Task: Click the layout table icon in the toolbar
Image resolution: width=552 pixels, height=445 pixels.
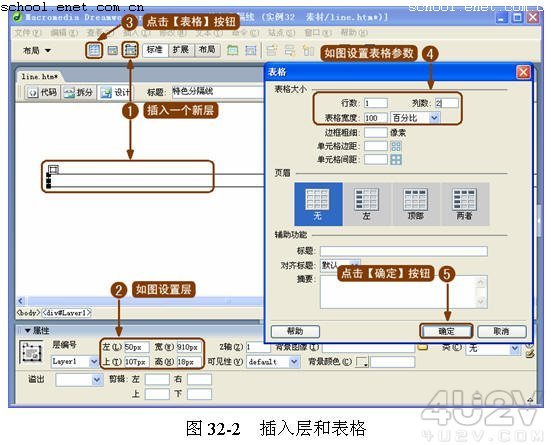Action: coord(232,50)
